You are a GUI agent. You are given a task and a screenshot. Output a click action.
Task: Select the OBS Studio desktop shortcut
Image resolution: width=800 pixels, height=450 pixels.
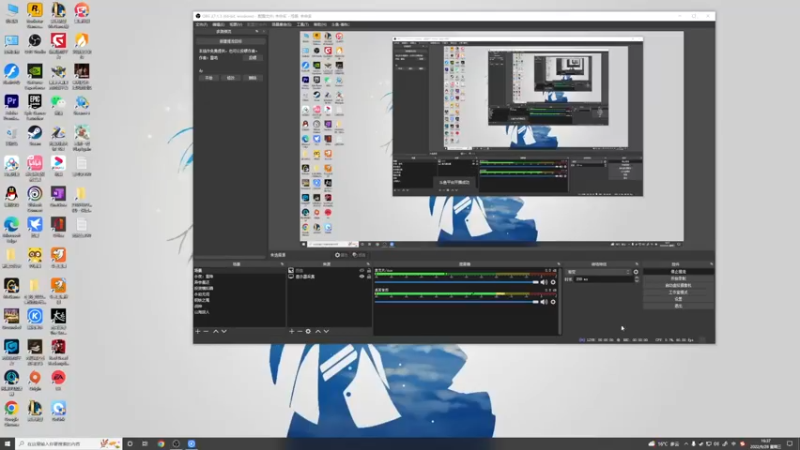[x=35, y=44]
